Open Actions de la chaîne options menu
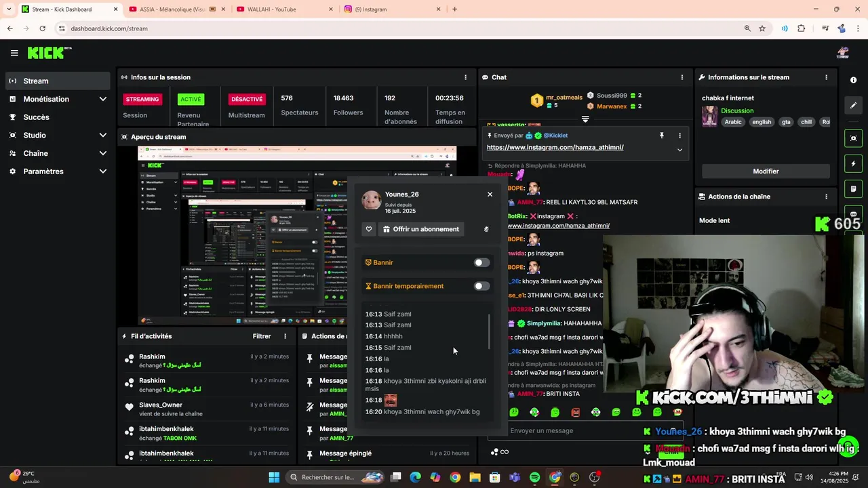 [x=826, y=197]
